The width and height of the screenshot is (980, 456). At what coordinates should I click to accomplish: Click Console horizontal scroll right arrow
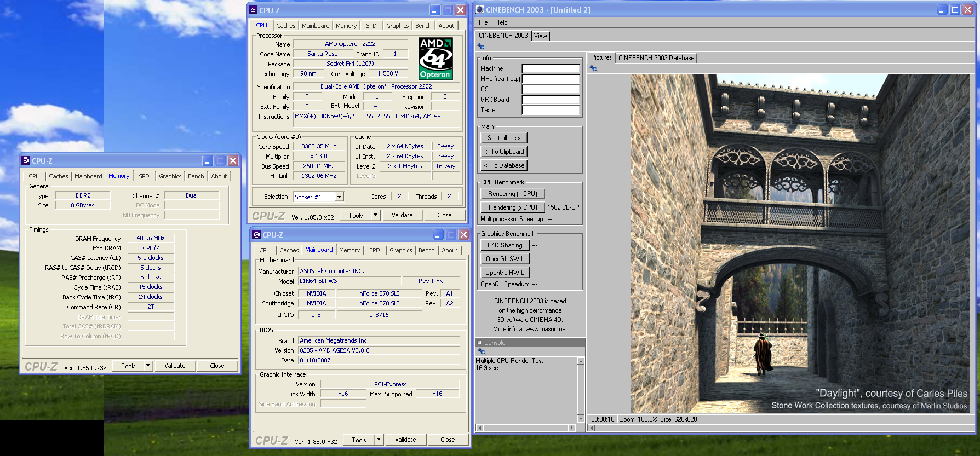click(572, 428)
